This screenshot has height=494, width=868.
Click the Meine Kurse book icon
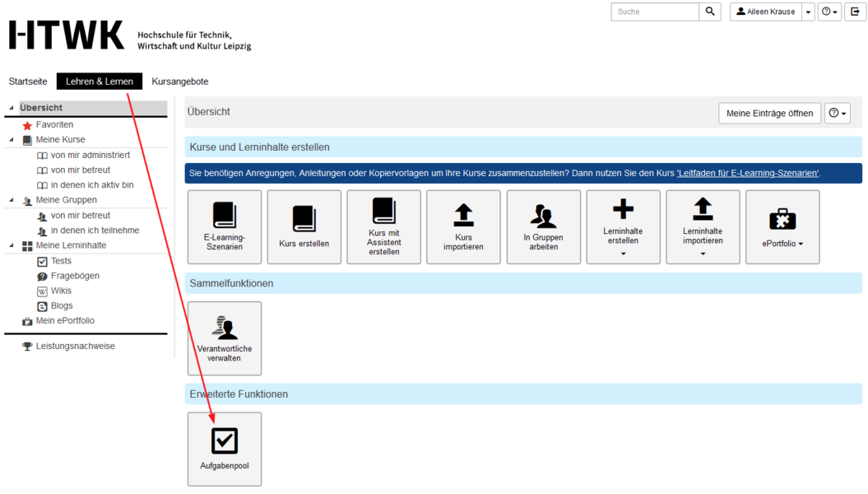(x=27, y=140)
